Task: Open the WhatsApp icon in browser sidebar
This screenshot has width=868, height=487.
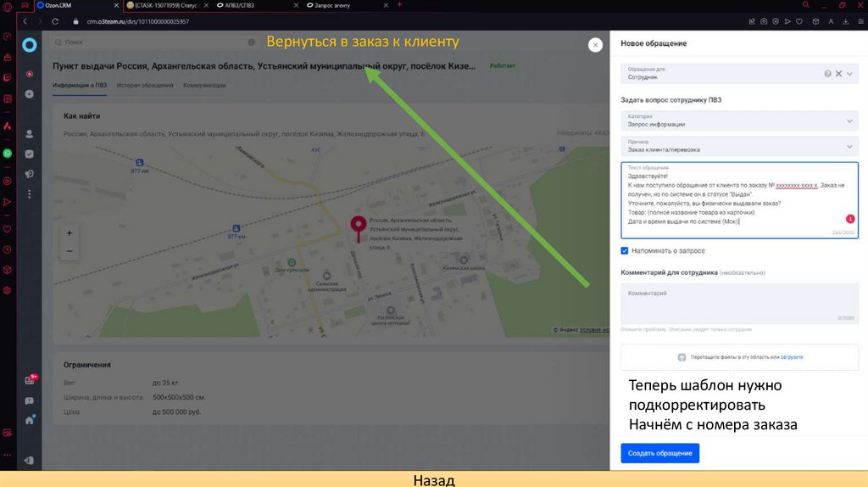Action: click(7, 154)
